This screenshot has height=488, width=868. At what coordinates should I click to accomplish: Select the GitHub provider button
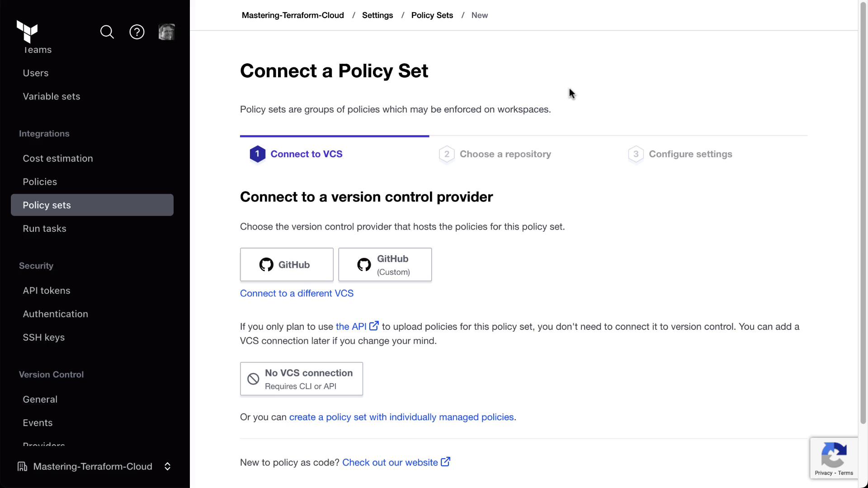[x=287, y=264]
